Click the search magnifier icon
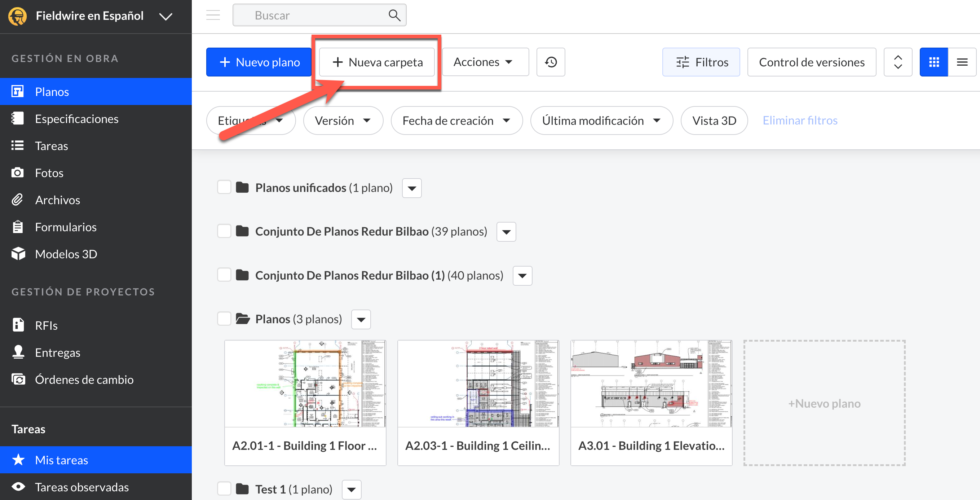 [394, 15]
